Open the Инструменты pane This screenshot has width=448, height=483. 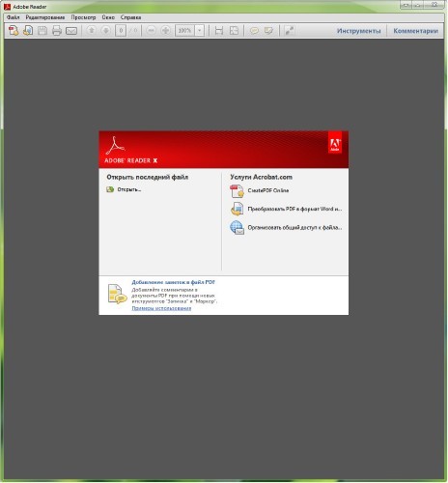tap(359, 31)
